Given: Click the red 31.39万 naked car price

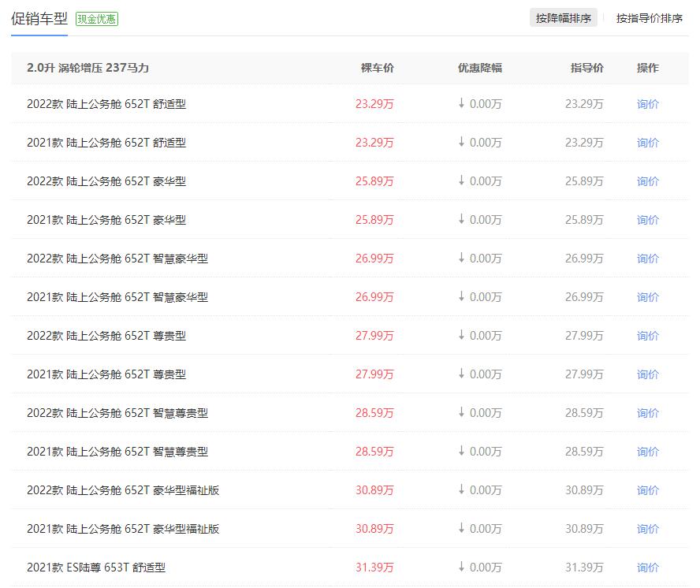Looking at the screenshot, I should pyautogui.click(x=374, y=568).
